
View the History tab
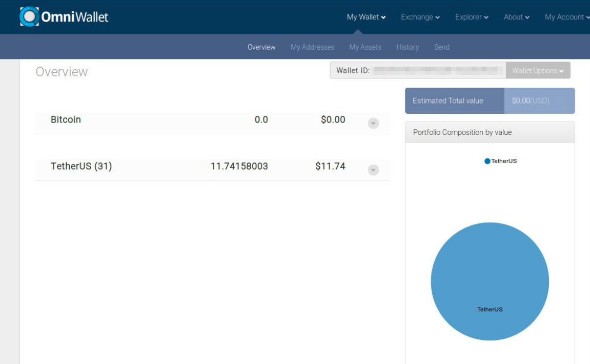[x=408, y=47]
